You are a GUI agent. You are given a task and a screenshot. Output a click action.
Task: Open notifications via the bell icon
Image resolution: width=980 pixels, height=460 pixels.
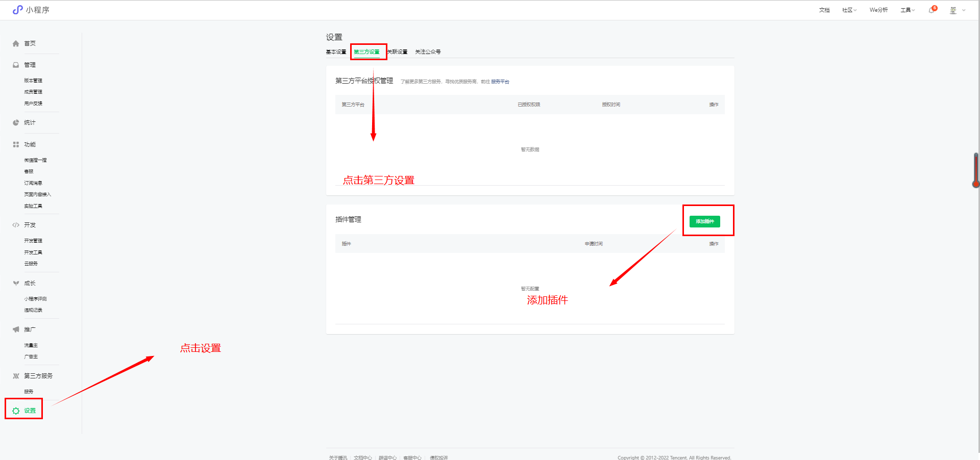(932, 10)
